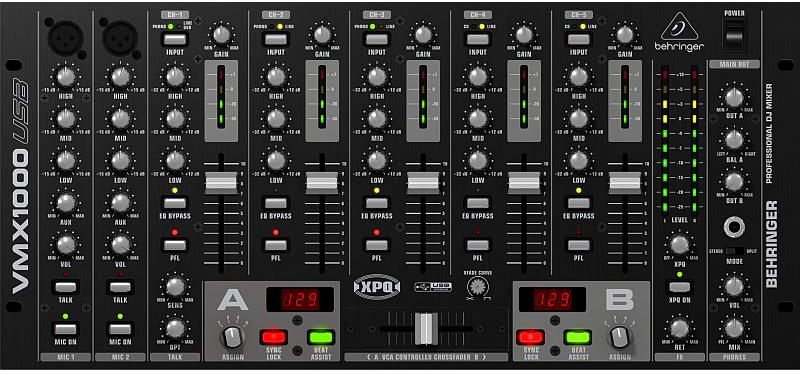Screen dimensions: 800x375
Task: Click the XPQ logo badge
Action: [377, 287]
